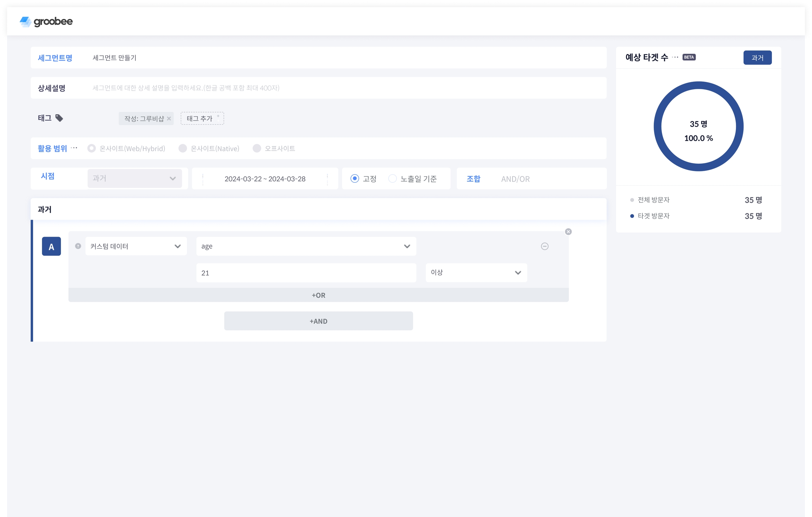Close condition group A with the x icon
Viewport: 812px width, 517px height.
point(568,232)
